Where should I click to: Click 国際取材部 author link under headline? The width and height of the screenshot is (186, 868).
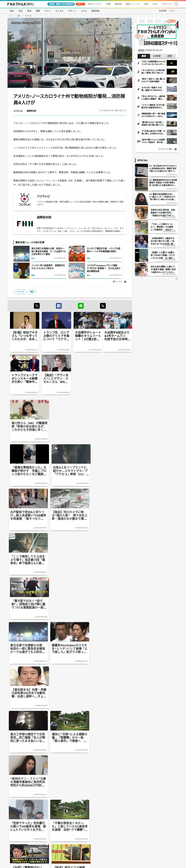(31, 111)
